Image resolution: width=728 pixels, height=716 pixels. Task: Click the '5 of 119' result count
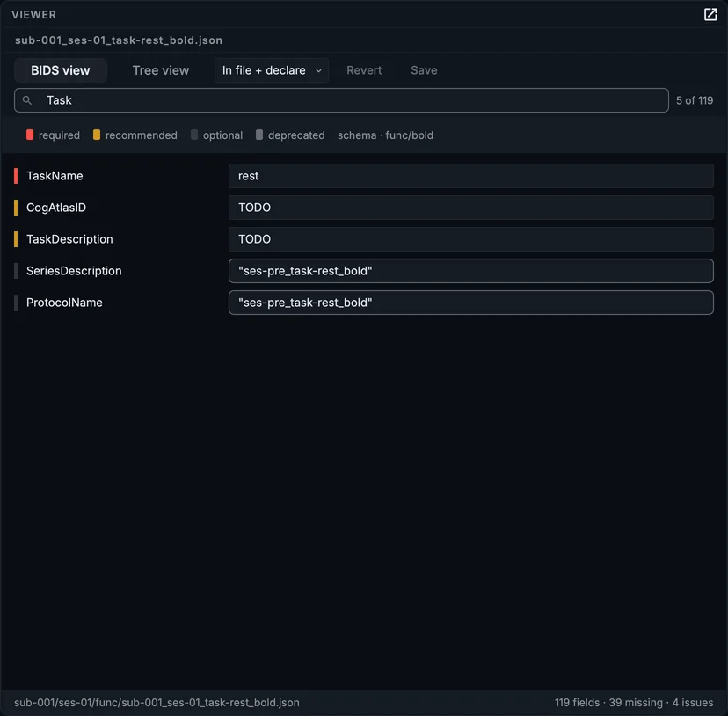(694, 100)
